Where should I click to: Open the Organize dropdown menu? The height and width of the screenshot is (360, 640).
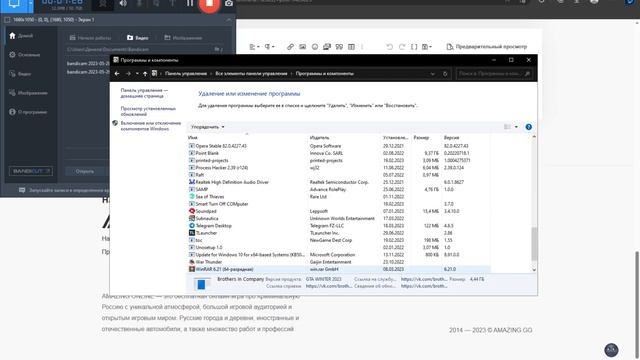[x=207, y=127]
